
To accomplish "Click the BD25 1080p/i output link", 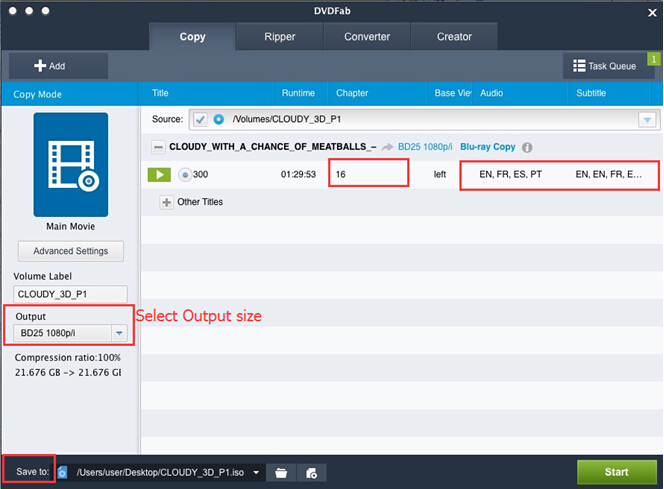I will [x=425, y=147].
